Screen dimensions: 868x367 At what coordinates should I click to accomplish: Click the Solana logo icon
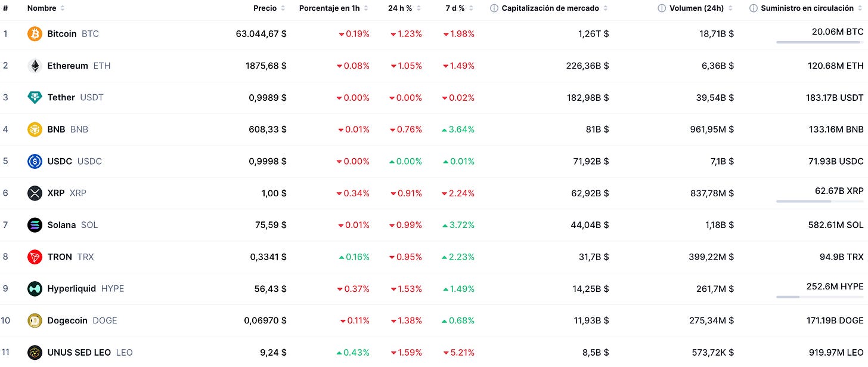click(35, 225)
